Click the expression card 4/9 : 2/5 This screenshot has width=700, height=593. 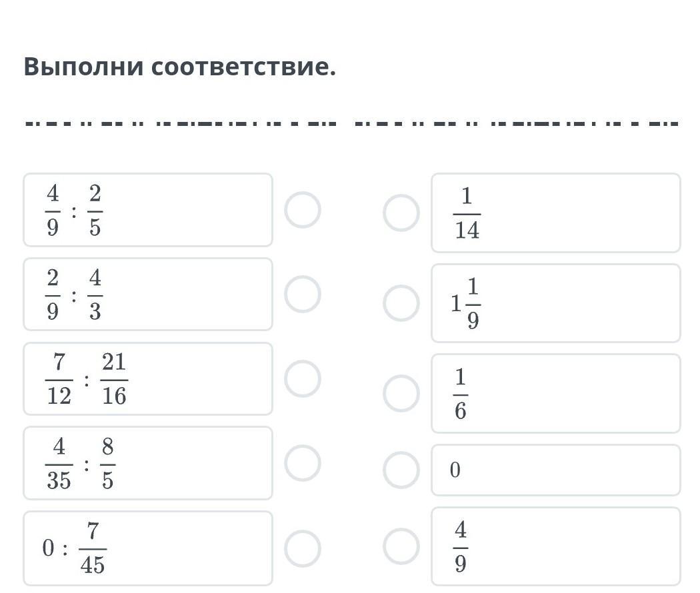tap(148, 210)
